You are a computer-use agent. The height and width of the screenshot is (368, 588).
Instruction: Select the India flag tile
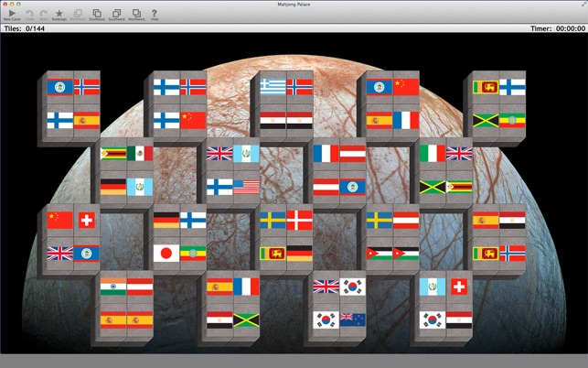tap(113, 287)
